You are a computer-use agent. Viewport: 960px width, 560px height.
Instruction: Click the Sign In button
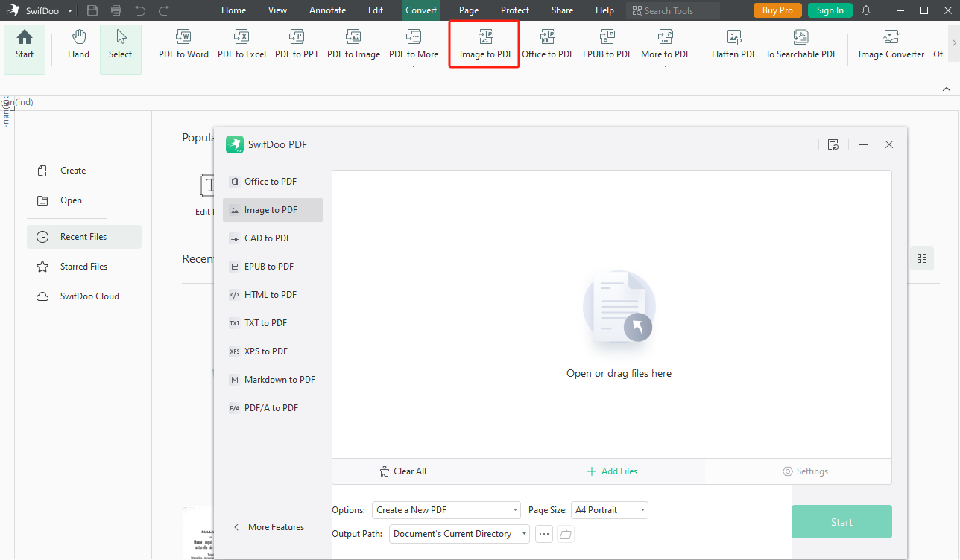830,10
